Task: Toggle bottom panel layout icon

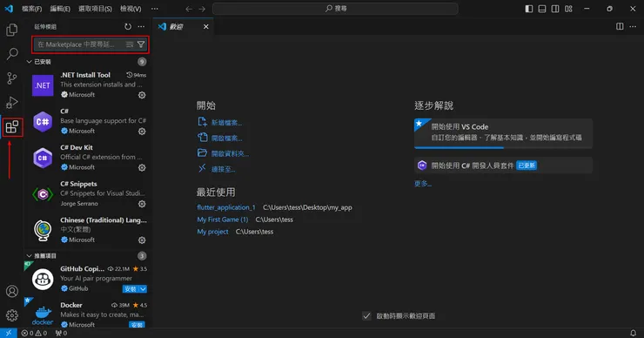Action: [x=542, y=9]
